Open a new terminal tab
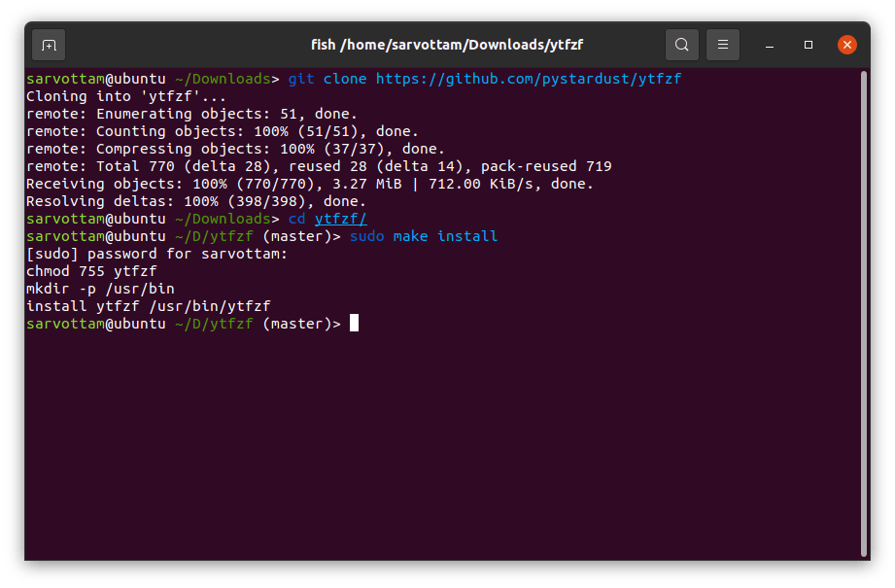Image resolution: width=895 pixels, height=588 pixels. tap(49, 45)
